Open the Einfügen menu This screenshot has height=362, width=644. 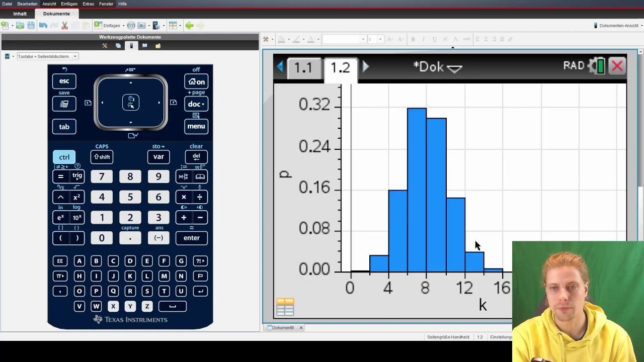(x=69, y=4)
